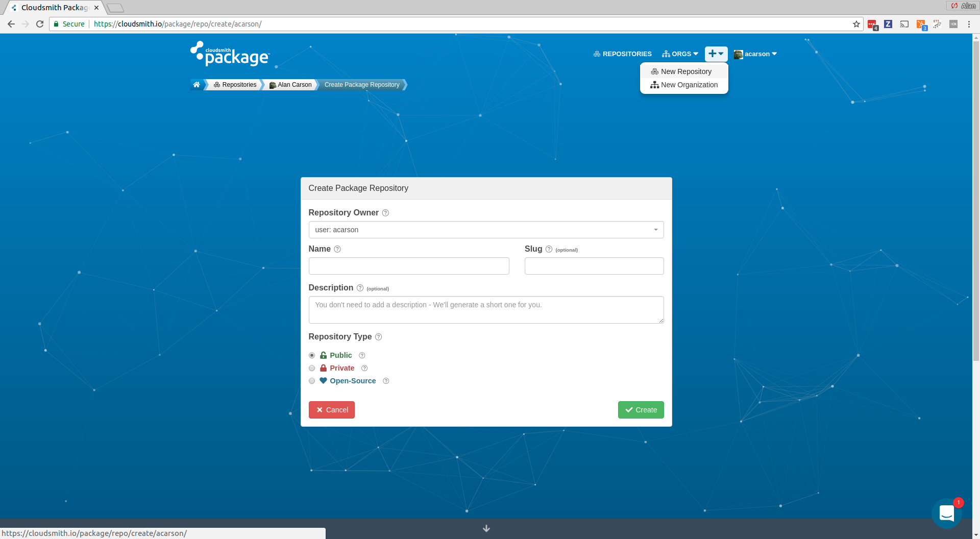The image size is (980, 539).
Task: Open the Intercom chat bubble
Action: [947, 513]
